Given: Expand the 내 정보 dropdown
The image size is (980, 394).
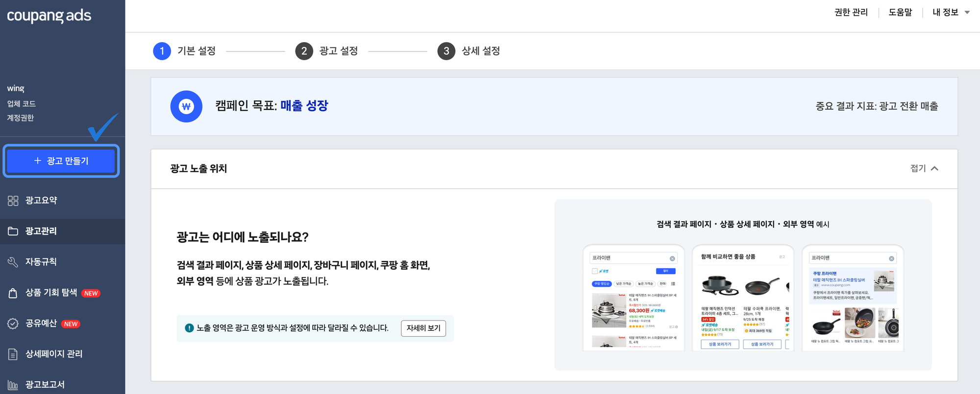Looking at the screenshot, I should 951,12.
